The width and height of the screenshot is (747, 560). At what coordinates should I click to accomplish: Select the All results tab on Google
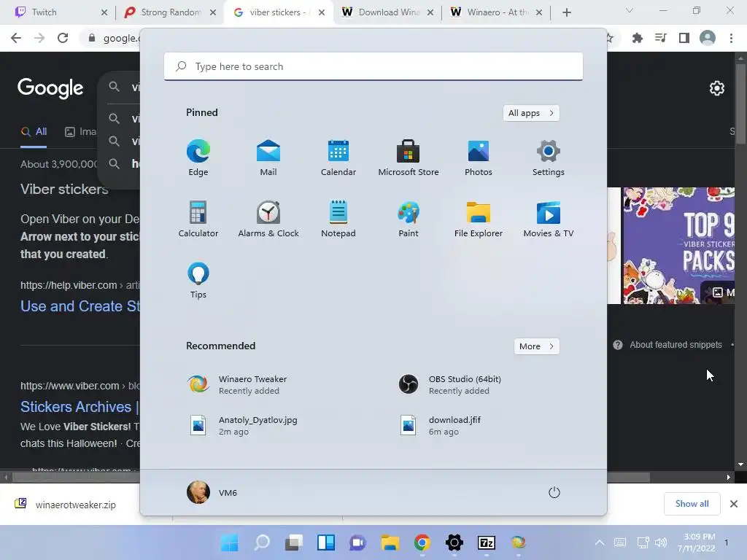click(x=34, y=132)
